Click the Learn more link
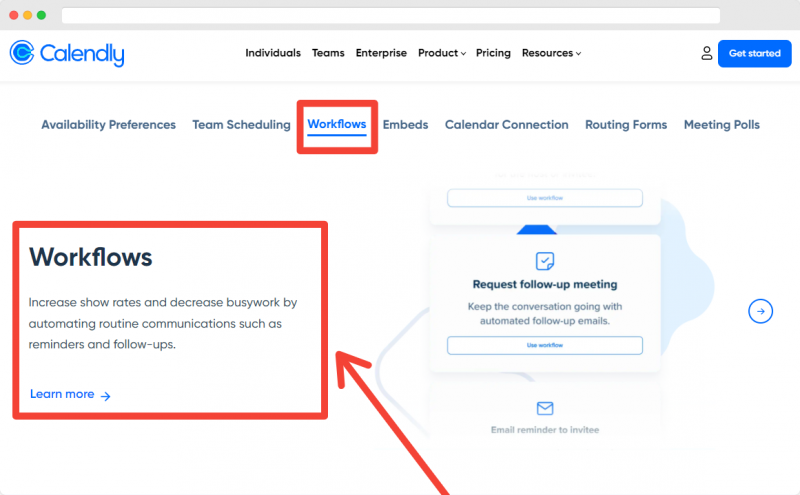This screenshot has width=800, height=495. click(x=62, y=394)
